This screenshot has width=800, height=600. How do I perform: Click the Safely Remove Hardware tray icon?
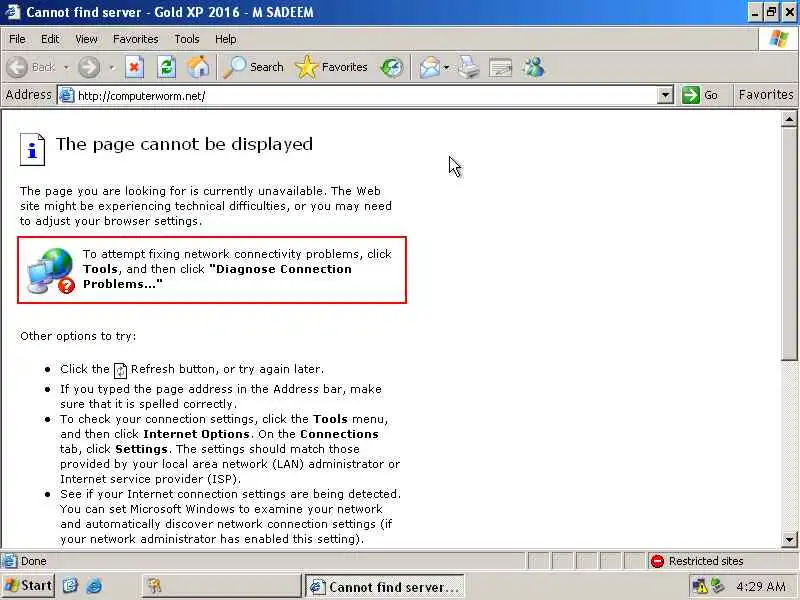pos(719,586)
